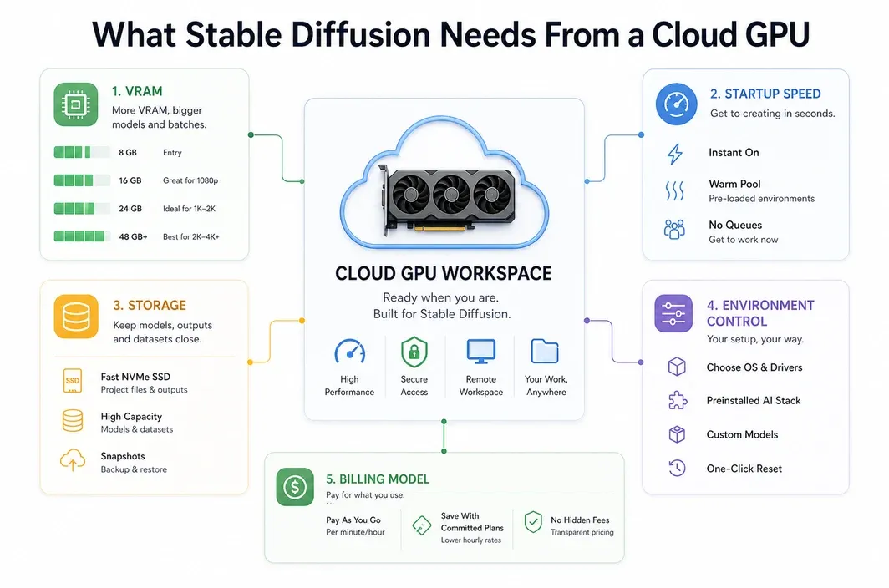Screen dimensions: 889x588
Task: Click the 'Ideal for 1K–2K' label
Action: click(x=190, y=209)
